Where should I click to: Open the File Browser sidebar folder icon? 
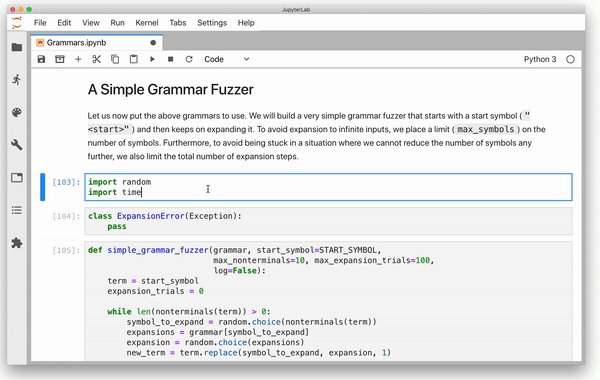point(17,47)
